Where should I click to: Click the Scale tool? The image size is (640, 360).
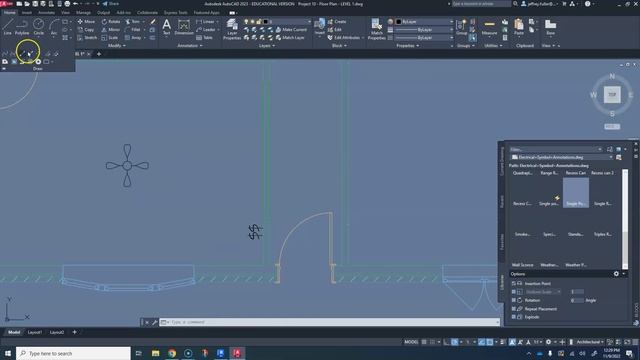(x=109, y=38)
